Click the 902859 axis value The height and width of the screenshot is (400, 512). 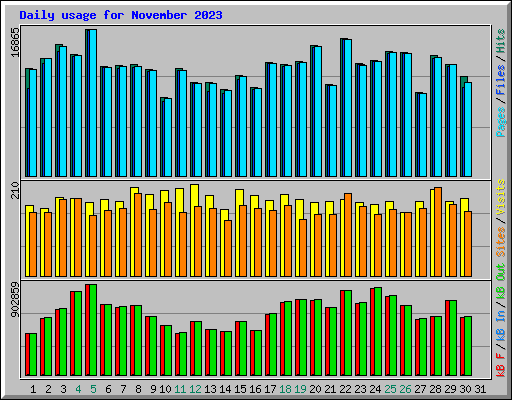15,299
